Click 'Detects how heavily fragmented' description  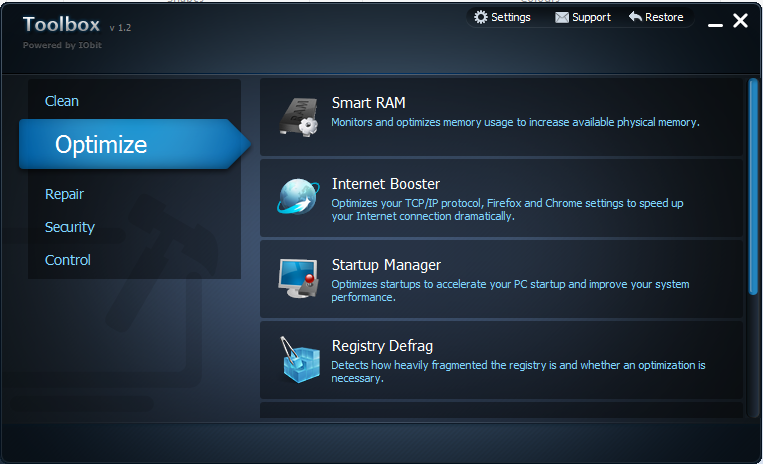pos(518,372)
